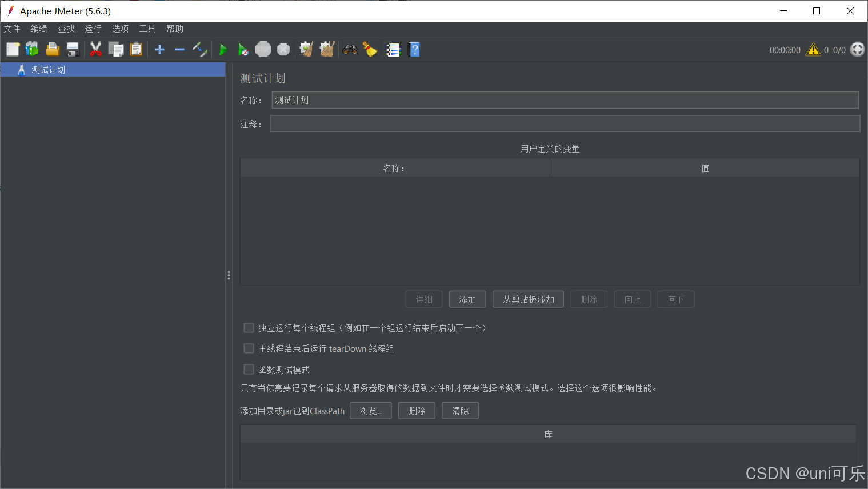Click the 浏览... ClassPath button
This screenshot has height=489, width=868.
[371, 411]
